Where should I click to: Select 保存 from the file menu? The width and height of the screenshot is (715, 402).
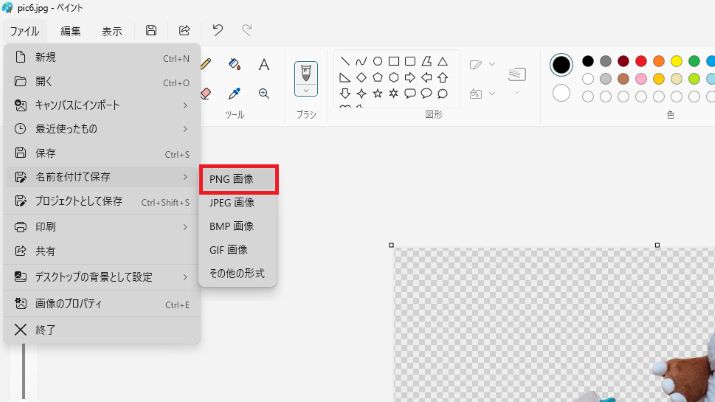[x=102, y=153]
